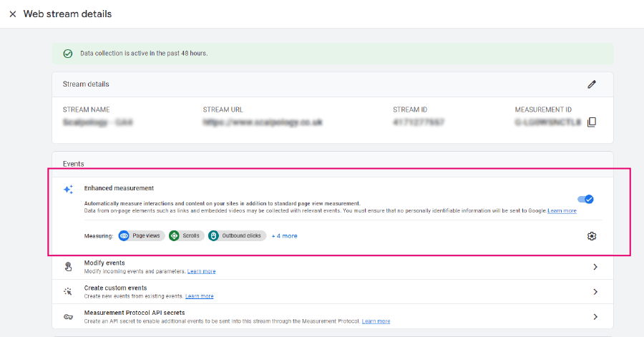
Task: Click the data collection active message
Action: pyautogui.click(x=144, y=54)
